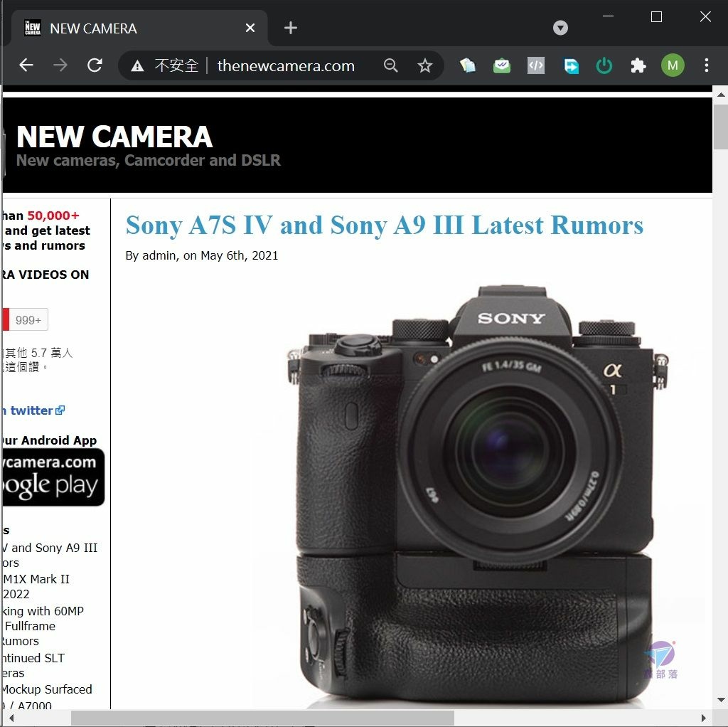Image resolution: width=728 pixels, height=727 pixels.
Task: Open the tab search dropdown arrow
Action: tap(560, 28)
